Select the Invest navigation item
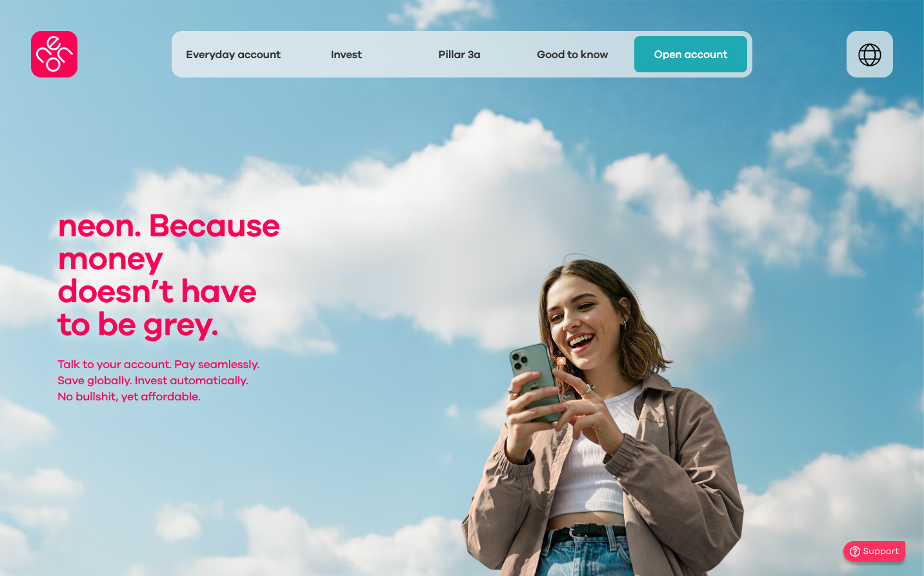Viewport: 924px width, 576px height. click(346, 54)
